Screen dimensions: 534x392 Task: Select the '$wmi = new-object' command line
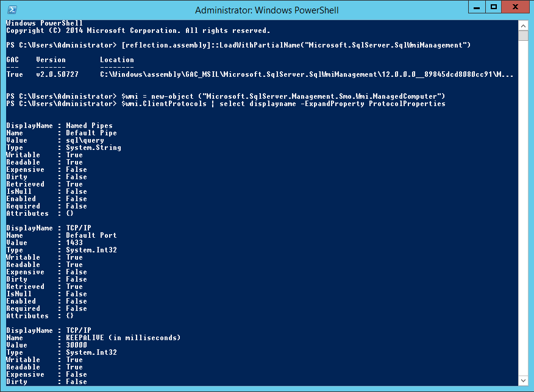226,96
